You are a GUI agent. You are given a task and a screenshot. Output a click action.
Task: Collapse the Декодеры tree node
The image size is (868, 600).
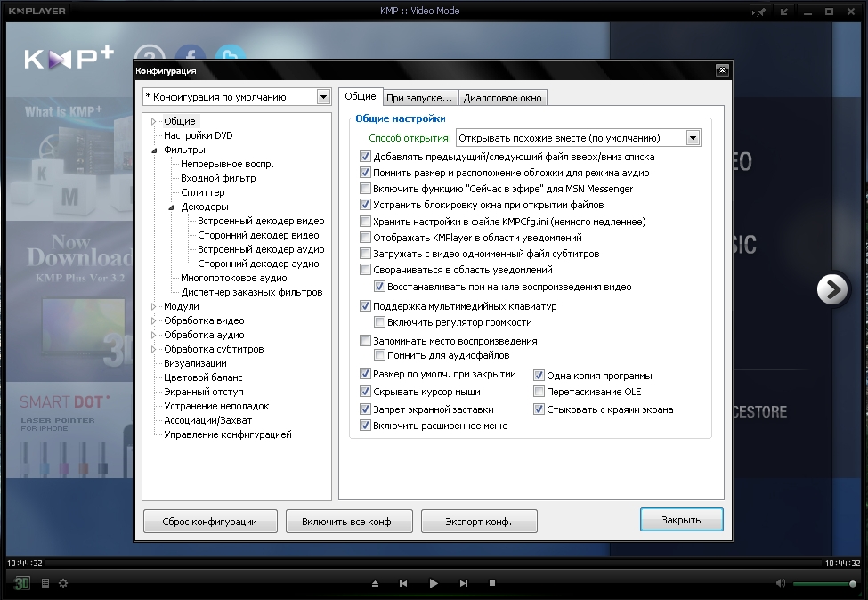coord(171,207)
